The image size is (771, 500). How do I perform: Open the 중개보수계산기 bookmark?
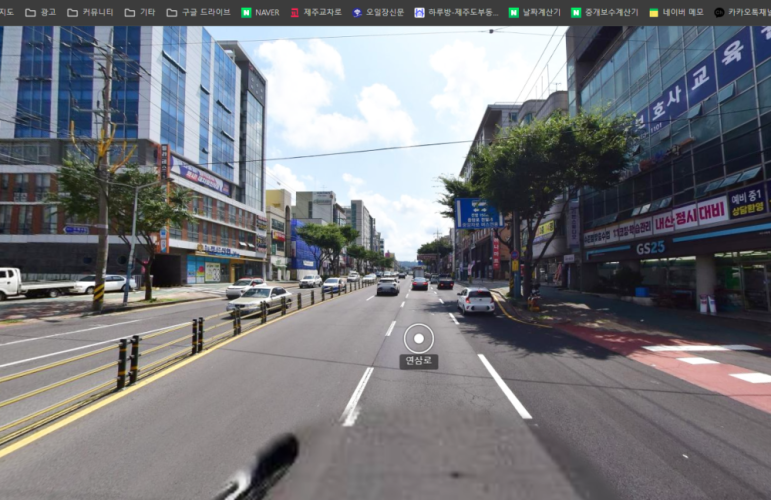point(604,12)
